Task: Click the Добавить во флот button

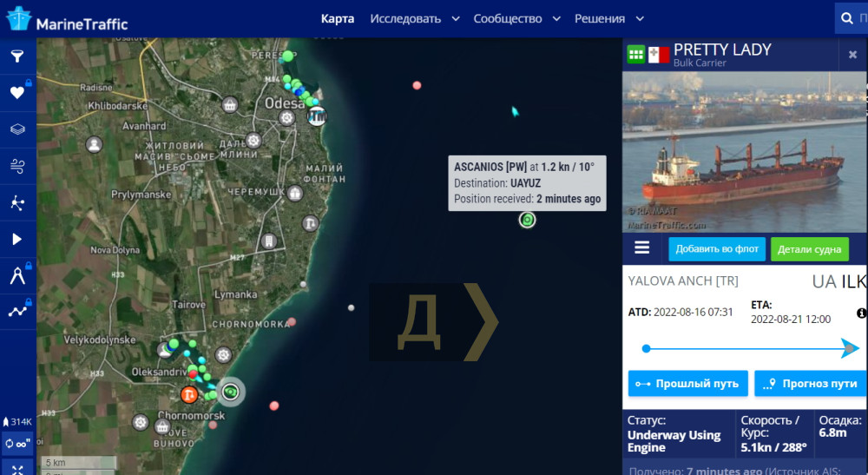Action: click(717, 249)
